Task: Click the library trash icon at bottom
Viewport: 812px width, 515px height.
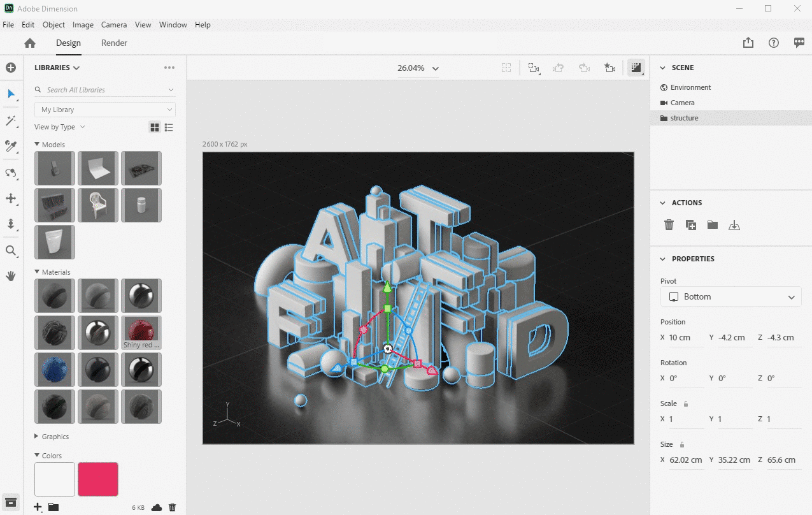Action: [x=172, y=507]
